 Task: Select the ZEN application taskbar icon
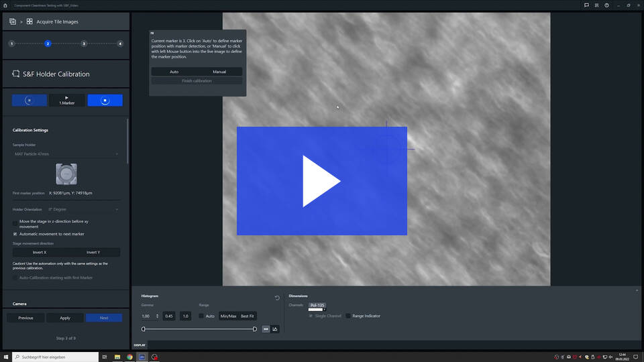pyautogui.click(x=142, y=357)
